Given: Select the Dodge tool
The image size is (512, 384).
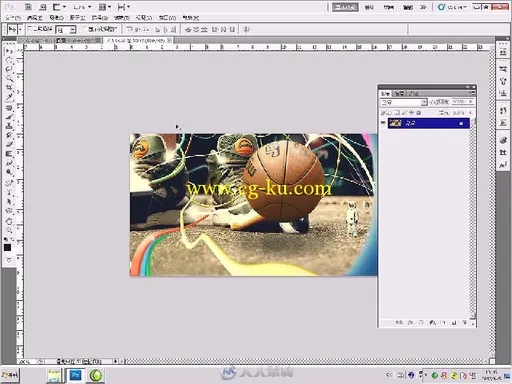Looking at the screenshot, I should pyautogui.click(x=9, y=172).
